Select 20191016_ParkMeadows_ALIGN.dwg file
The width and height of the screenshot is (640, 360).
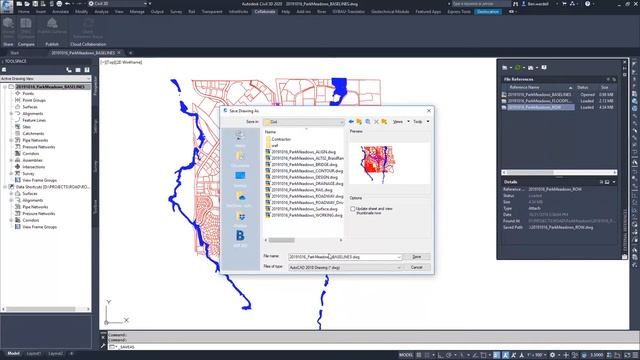tap(300, 152)
